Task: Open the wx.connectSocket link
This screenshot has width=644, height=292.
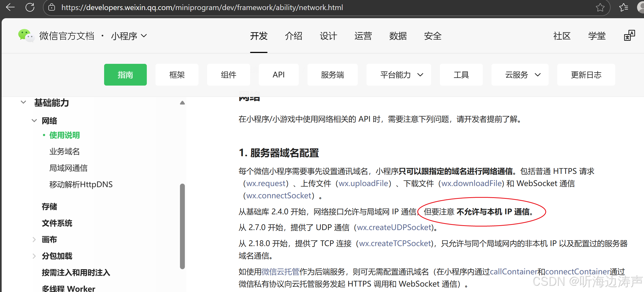Action: 279,196
